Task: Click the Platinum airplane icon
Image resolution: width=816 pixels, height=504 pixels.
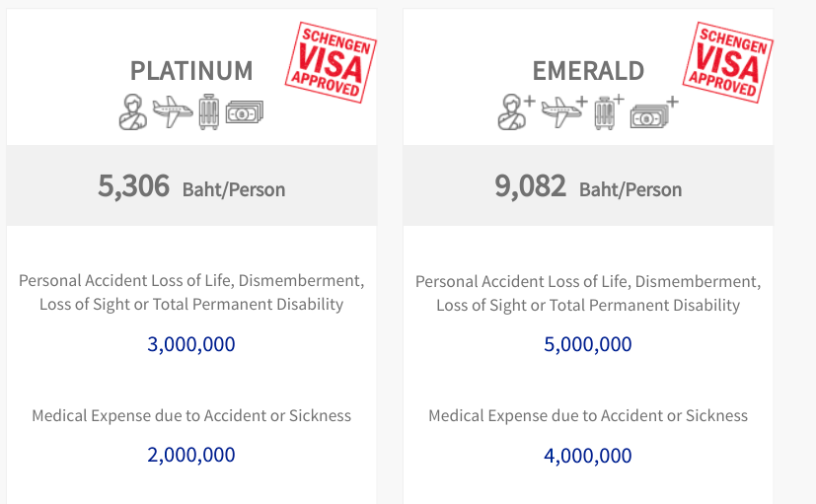Action: tap(173, 111)
